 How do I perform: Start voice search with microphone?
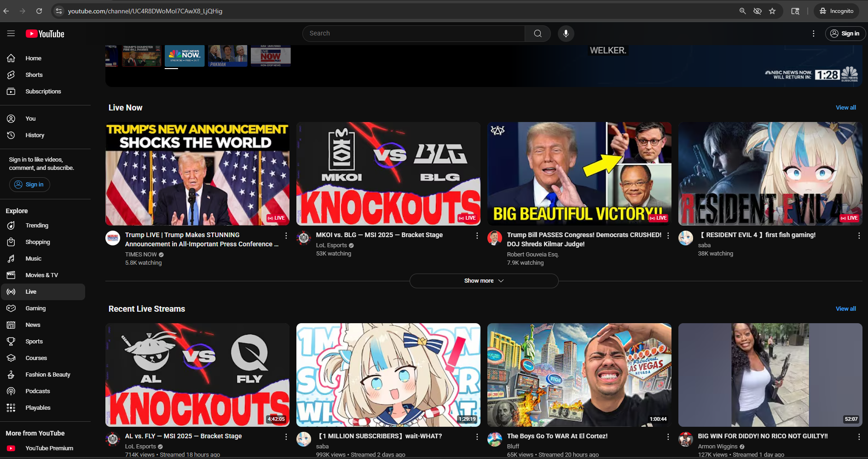[x=566, y=34]
